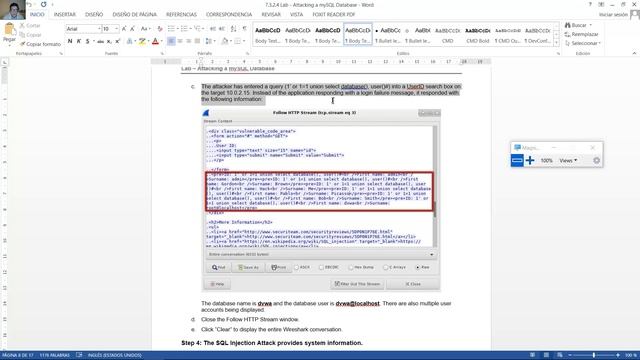Toggle center alignment for paragraph
640x360 pixels.
(180, 41)
